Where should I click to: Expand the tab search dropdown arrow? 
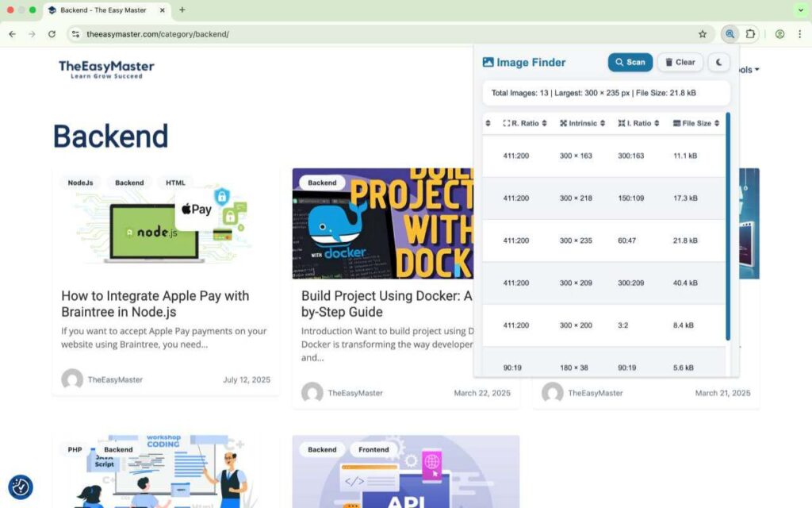point(800,10)
